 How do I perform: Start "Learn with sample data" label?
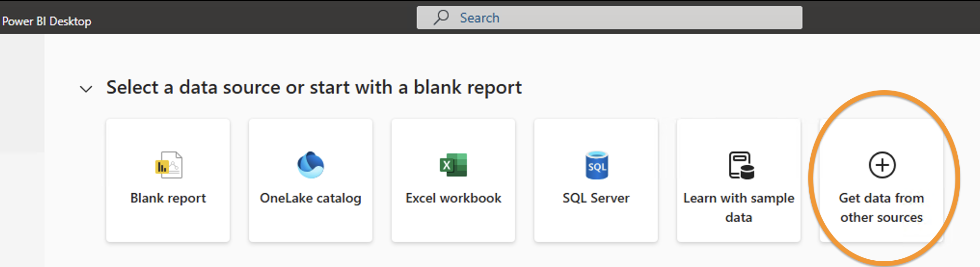(739, 208)
